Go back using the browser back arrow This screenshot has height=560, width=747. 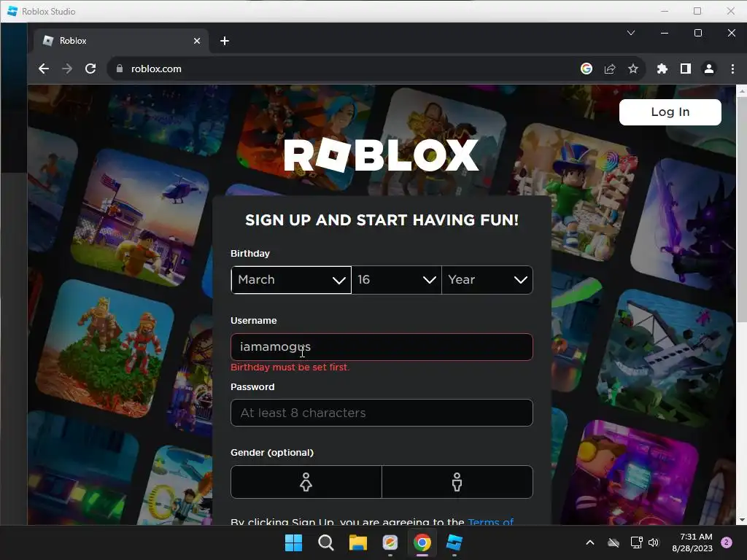[x=43, y=69]
